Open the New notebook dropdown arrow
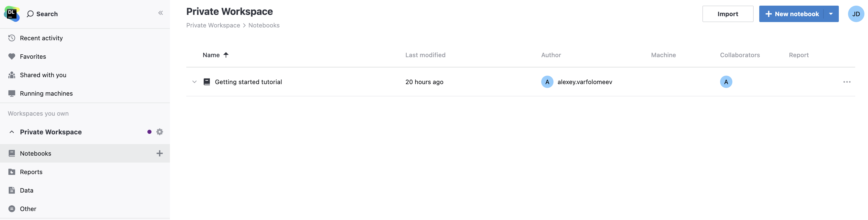The height and width of the screenshot is (220, 868). point(831,14)
